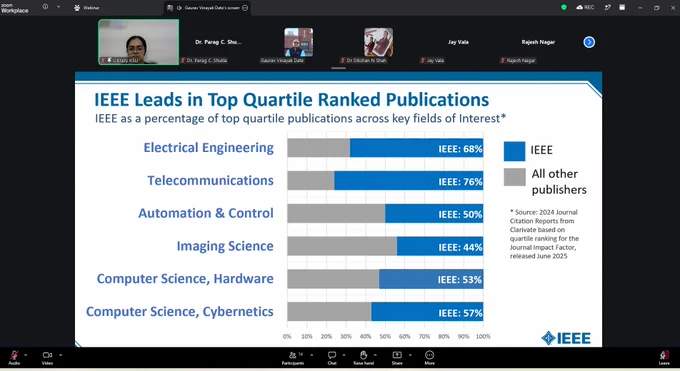The image size is (680, 371).
Task: Click the Leave meeting icon
Action: 664,355
